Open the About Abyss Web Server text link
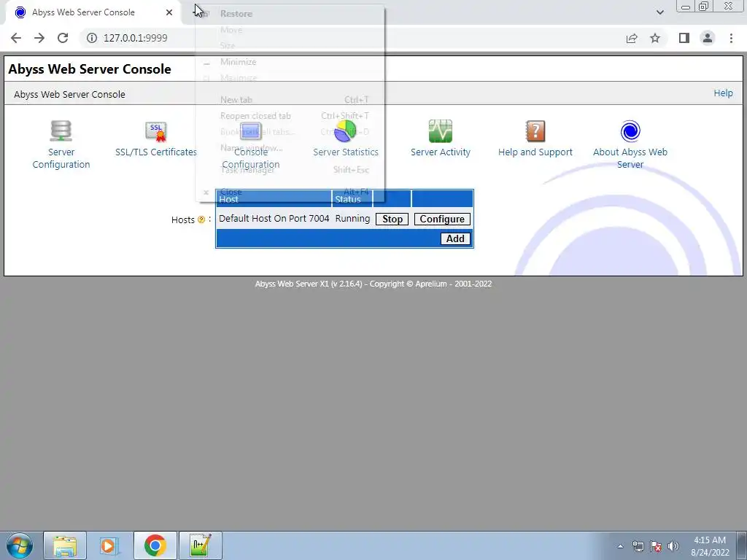This screenshot has width=747, height=560. (x=630, y=158)
